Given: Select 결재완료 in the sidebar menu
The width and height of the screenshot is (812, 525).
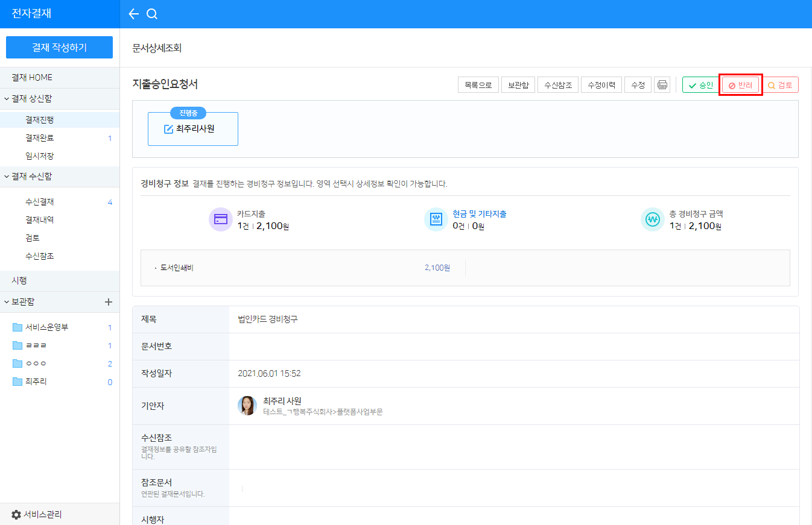Looking at the screenshot, I should 40,138.
